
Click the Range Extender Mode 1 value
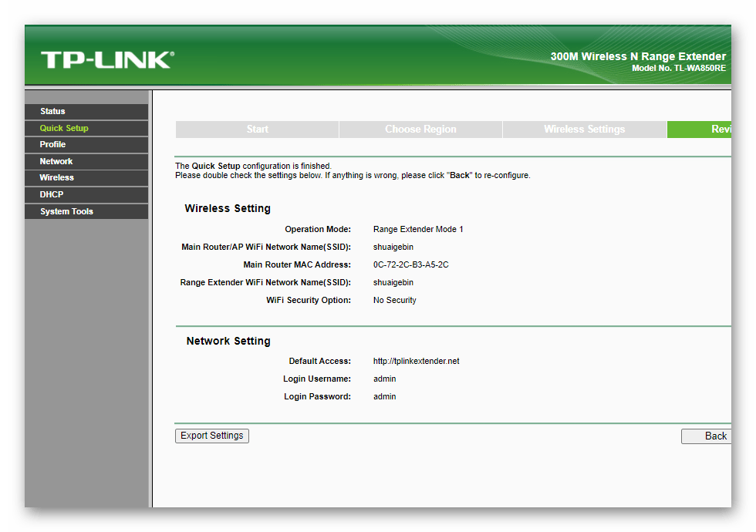pyautogui.click(x=418, y=230)
